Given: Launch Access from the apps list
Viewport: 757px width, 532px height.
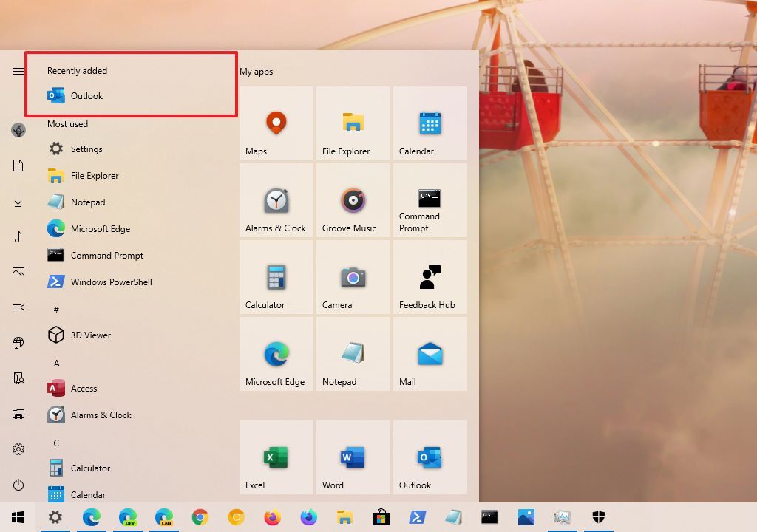Looking at the screenshot, I should point(84,388).
